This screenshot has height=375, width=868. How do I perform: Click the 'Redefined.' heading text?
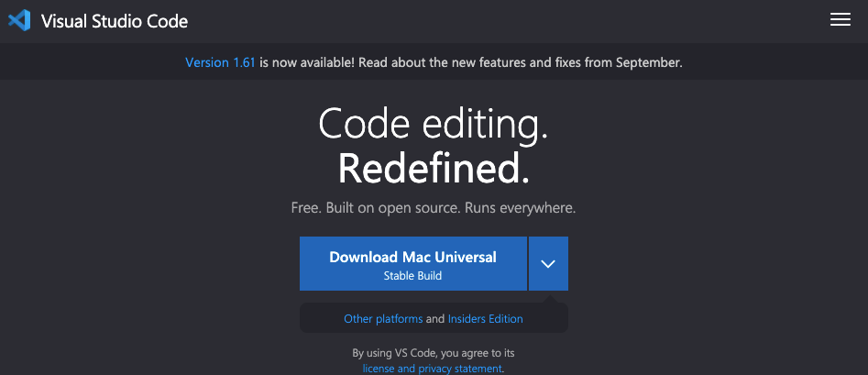[x=434, y=169]
